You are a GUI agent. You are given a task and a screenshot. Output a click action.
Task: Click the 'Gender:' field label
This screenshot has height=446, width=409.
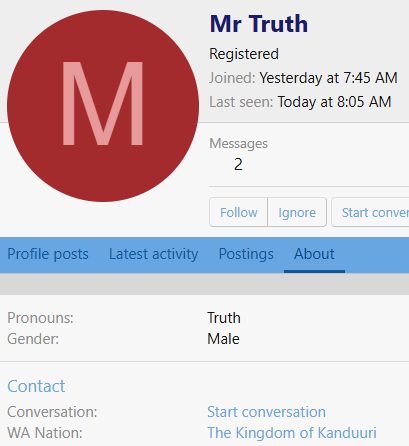coord(33,339)
